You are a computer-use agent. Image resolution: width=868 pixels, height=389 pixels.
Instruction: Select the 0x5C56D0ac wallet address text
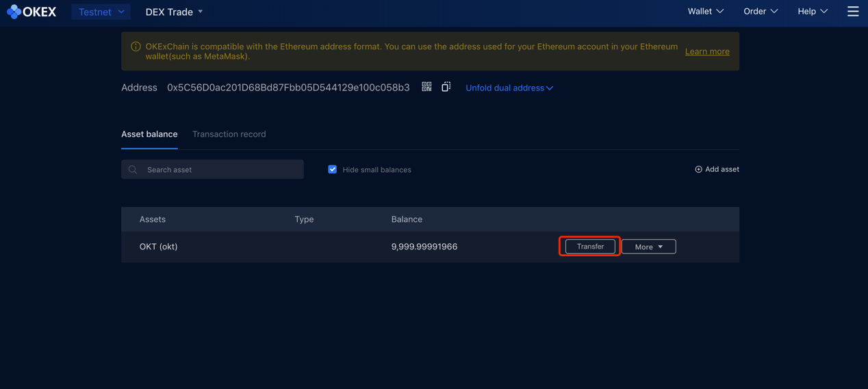(x=288, y=88)
